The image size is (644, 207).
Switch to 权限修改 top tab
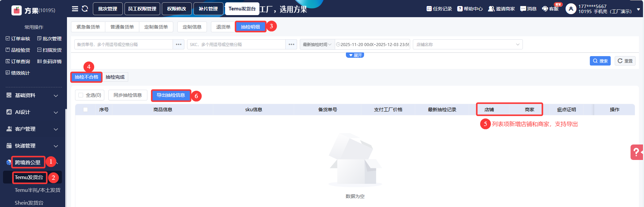177,9
